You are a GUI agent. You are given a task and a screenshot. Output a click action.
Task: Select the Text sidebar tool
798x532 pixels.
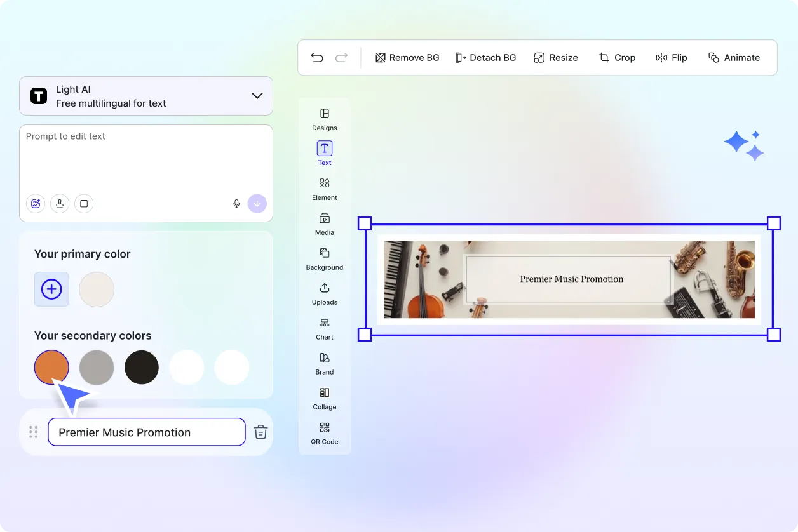pyautogui.click(x=325, y=154)
